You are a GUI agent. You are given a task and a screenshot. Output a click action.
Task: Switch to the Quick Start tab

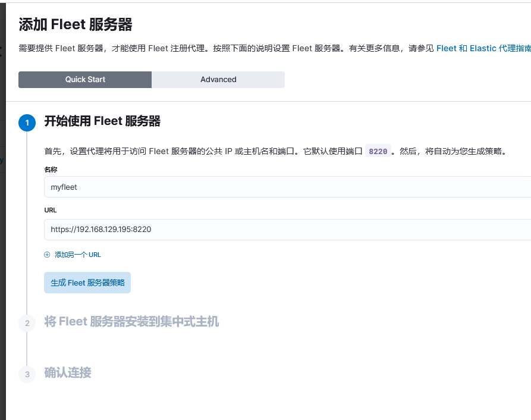click(85, 80)
